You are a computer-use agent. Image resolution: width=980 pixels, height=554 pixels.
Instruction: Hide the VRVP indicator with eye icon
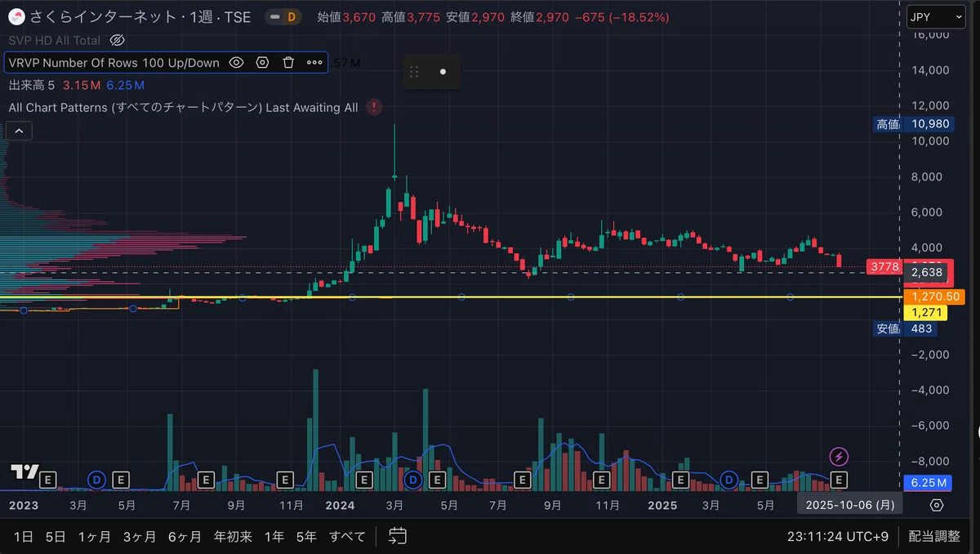[236, 62]
